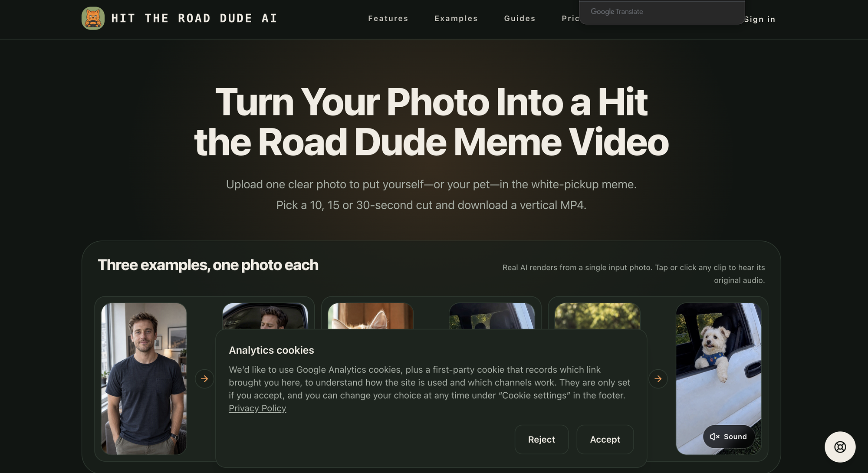Select the cat ears input photo

(x=371, y=316)
